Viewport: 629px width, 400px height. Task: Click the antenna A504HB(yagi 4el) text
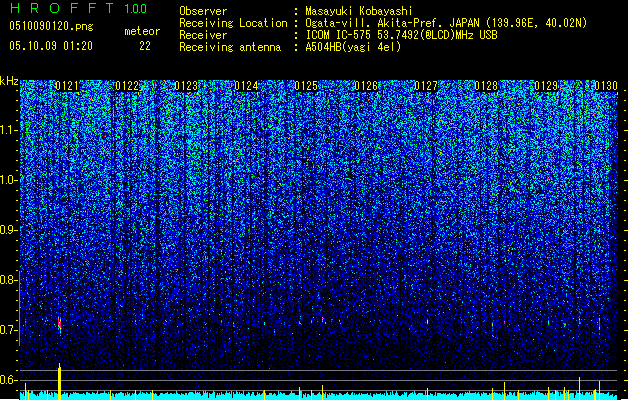click(x=353, y=47)
